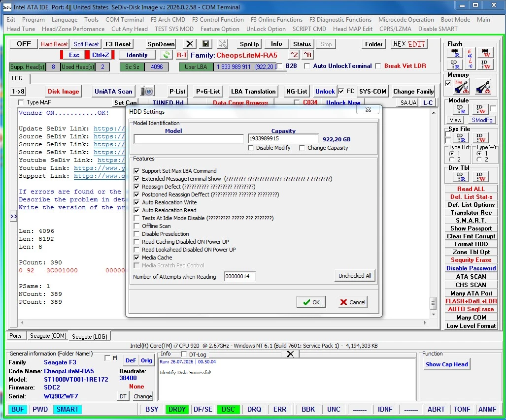Image resolution: width=506 pixels, height=420 pixels.
Task: Select the LOG tab
Action: tap(17, 78)
